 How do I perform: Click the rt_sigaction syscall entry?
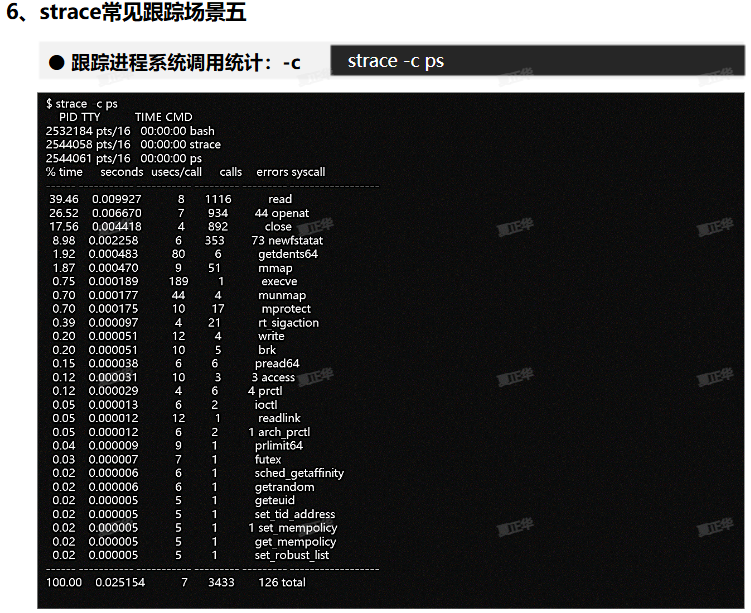tap(288, 323)
